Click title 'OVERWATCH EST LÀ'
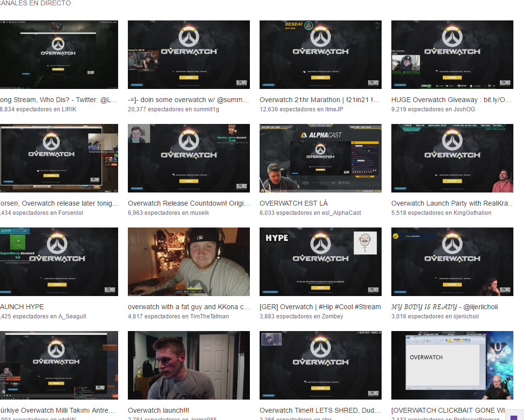This screenshot has height=420, width=526. [x=294, y=203]
